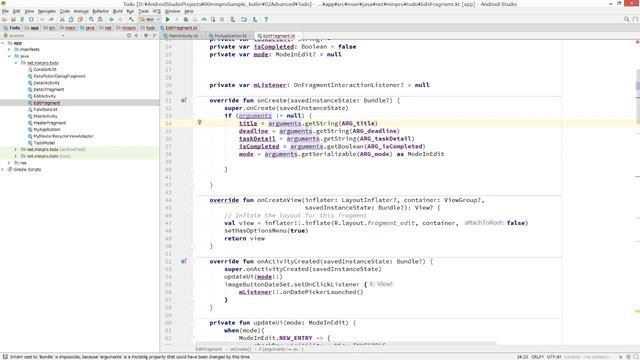Collapse the net.minpro.todo package node

click(x=16, y=63)
